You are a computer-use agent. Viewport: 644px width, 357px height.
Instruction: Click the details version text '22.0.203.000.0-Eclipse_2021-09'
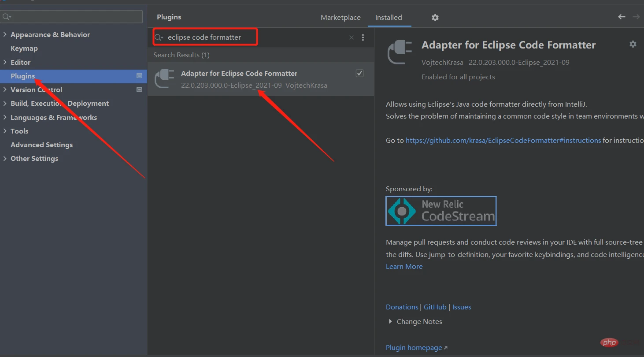point(519,62)
